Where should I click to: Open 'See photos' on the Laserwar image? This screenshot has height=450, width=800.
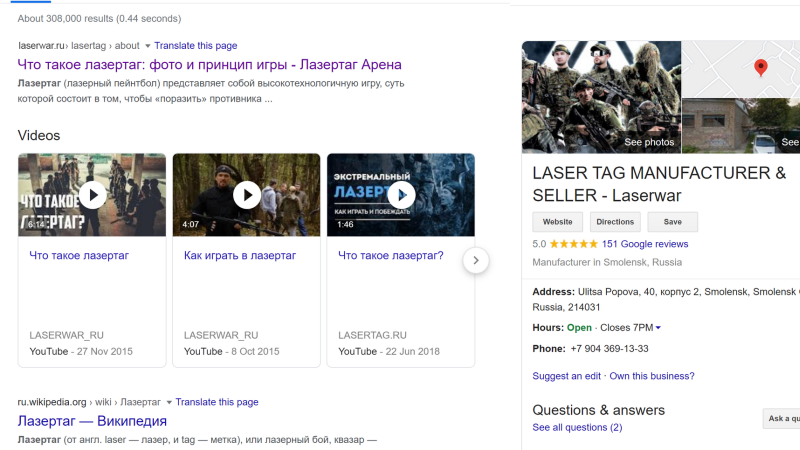pyautogui.click(x=649, y=142)
